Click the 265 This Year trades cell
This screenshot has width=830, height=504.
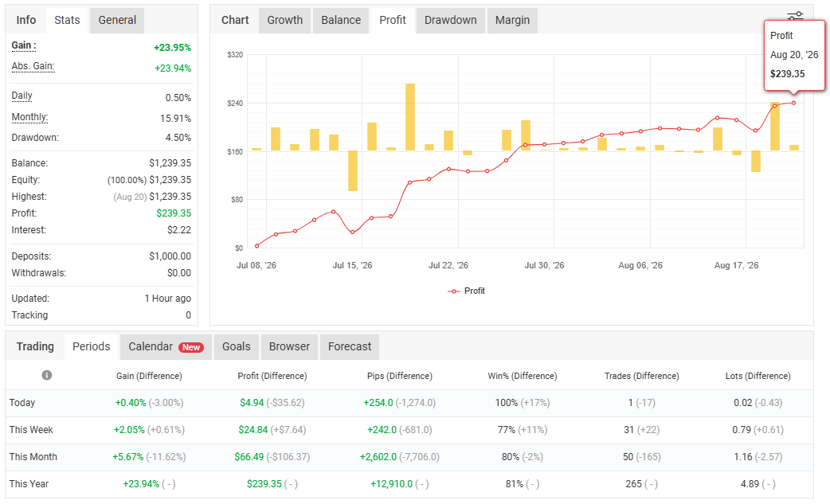(x=633, y=484)
